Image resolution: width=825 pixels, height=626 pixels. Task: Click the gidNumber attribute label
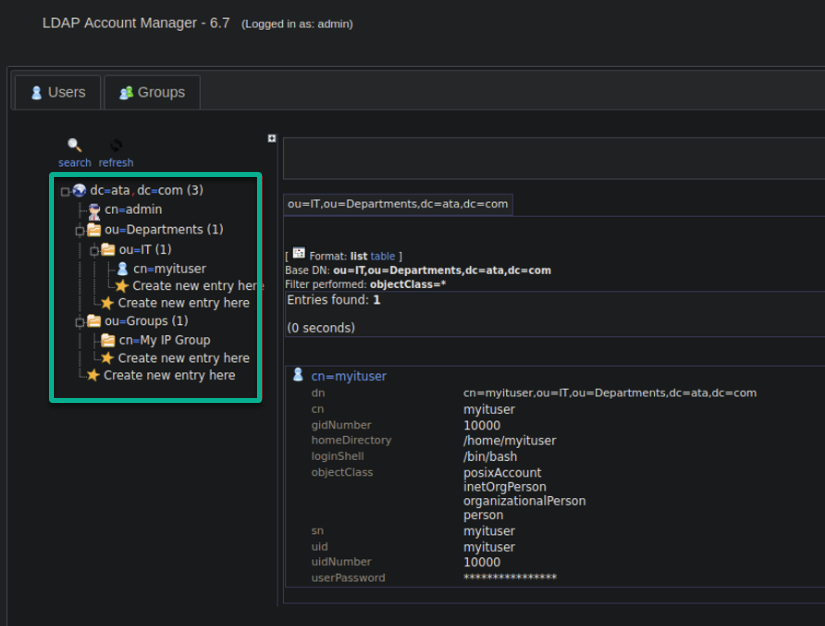(341, 425)
